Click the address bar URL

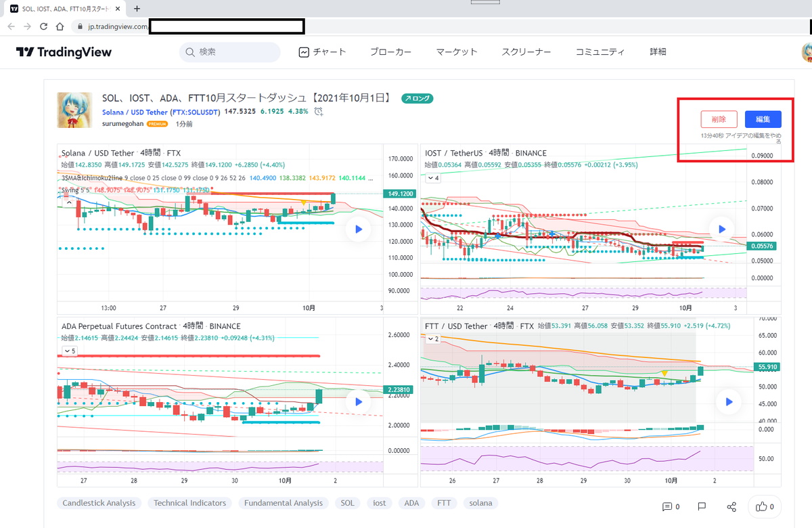pos(117,26)
